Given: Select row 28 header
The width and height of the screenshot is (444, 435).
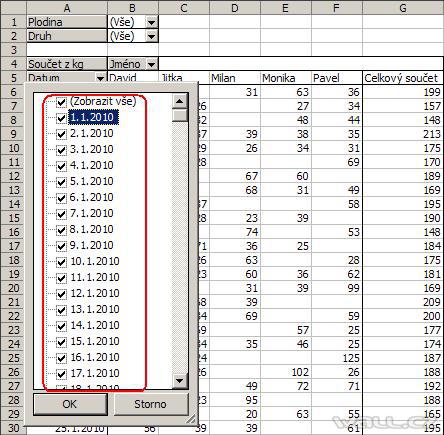Looking at the screenshot, I should 13,400.
